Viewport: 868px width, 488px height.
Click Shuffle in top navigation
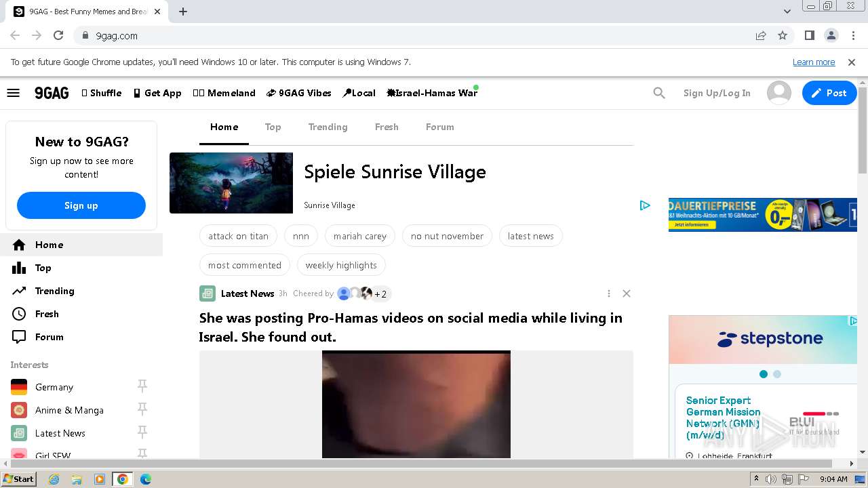pos(101,93)
